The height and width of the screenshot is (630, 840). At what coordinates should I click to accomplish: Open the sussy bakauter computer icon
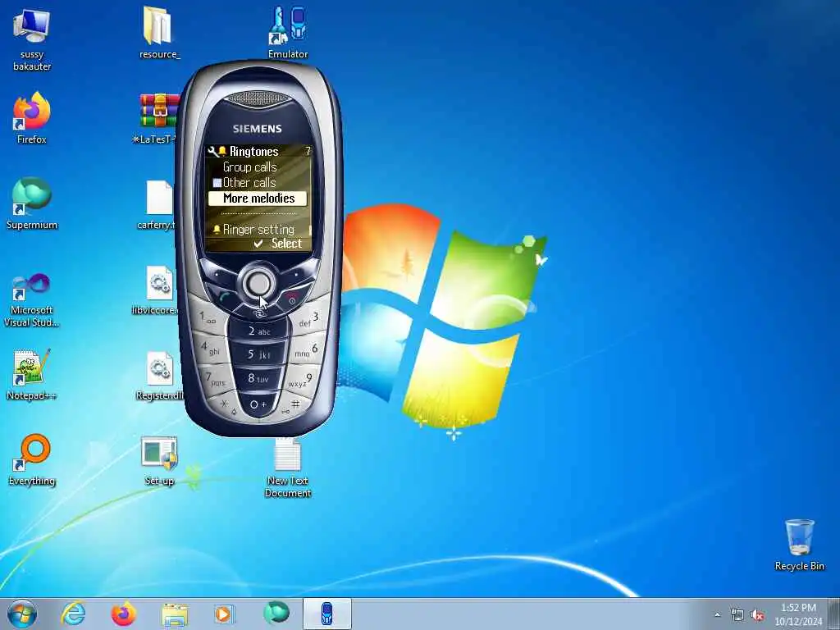[32, 39]
